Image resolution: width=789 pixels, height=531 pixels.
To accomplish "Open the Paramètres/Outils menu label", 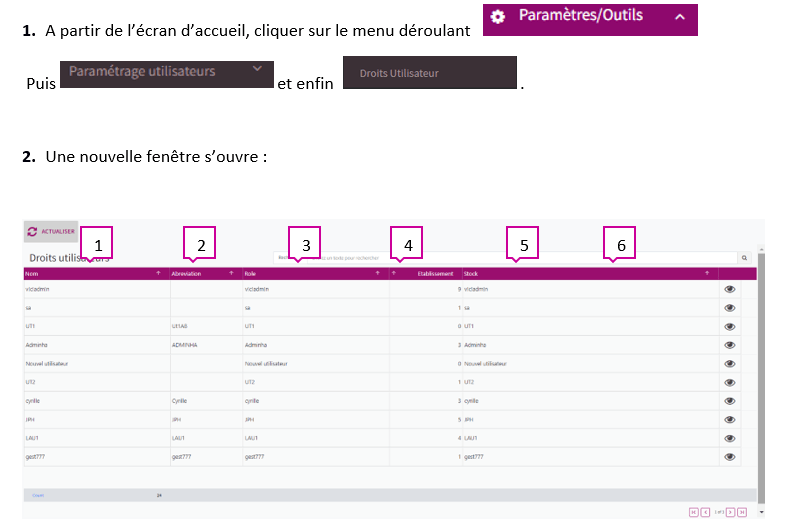I will coord(581,15).
